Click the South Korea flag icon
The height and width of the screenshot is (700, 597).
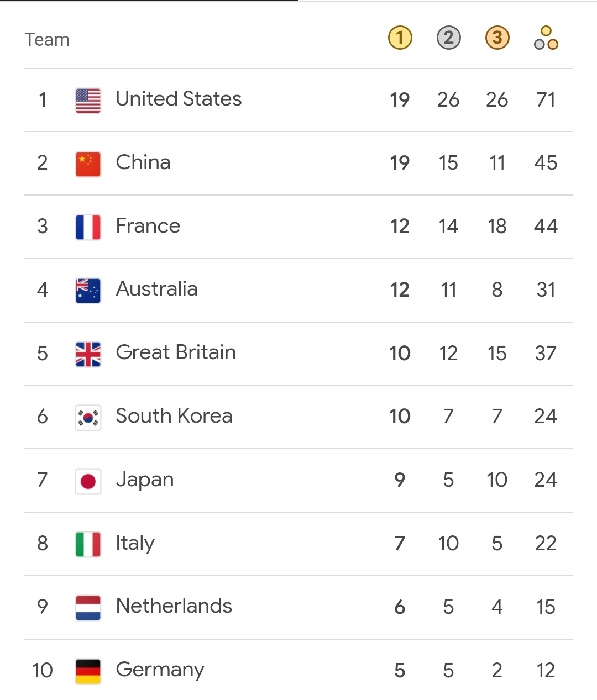click(88, 418)
